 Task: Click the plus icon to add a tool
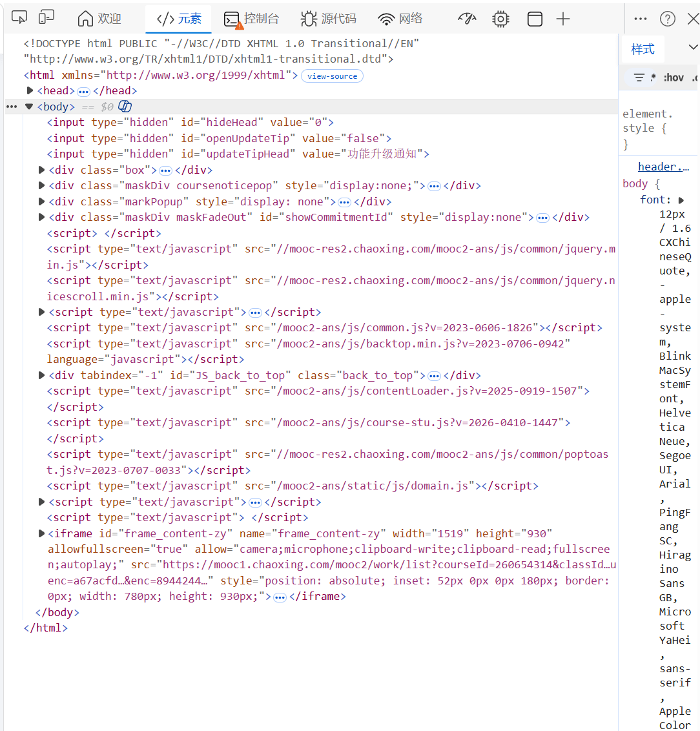[x=563, y=19]
